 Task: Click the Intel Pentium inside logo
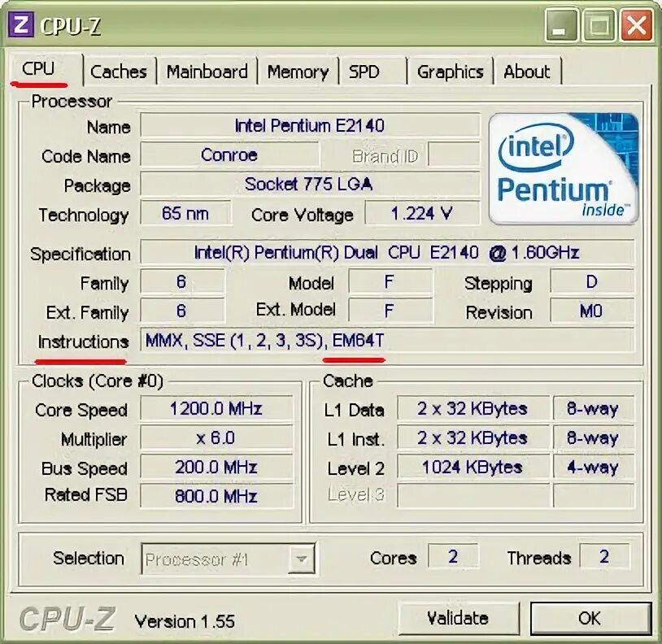[x=564, y=168]
